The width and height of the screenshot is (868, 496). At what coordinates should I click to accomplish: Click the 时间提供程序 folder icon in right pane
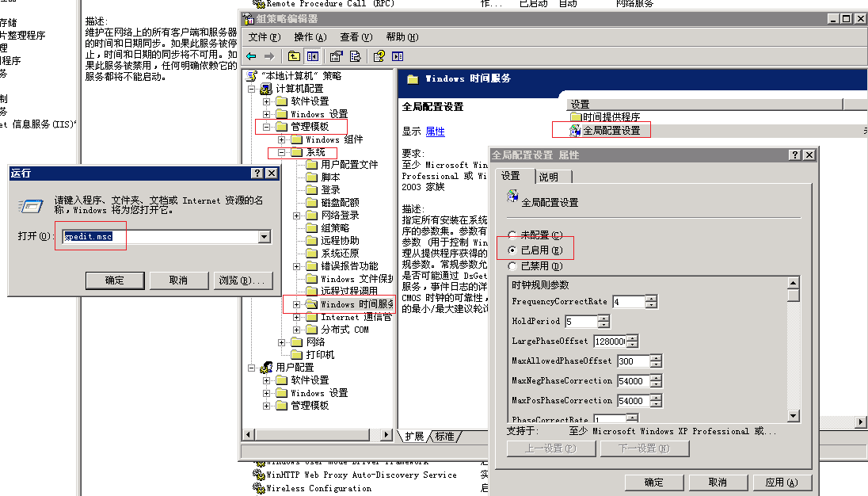tap(576, 116)
